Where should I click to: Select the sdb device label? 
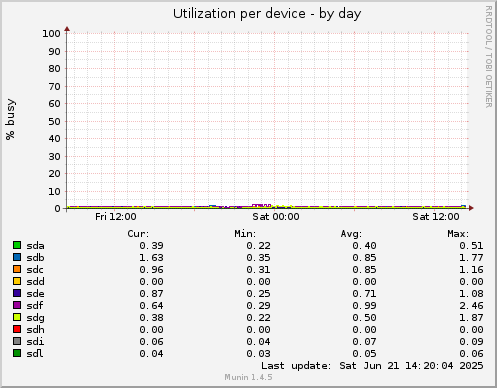click(x=35, y=258)
